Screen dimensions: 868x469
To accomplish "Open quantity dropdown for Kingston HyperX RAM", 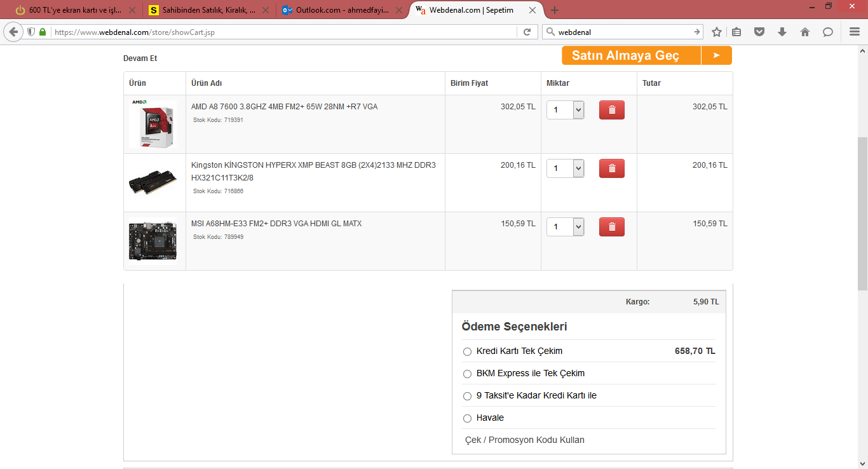I will [x=566, y=168].
